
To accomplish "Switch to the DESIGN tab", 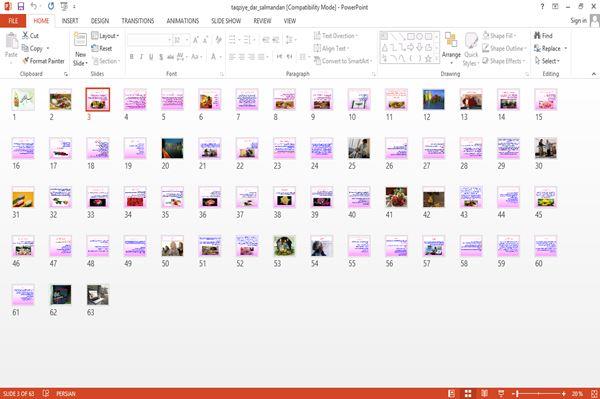I will (x=100, y=21).
